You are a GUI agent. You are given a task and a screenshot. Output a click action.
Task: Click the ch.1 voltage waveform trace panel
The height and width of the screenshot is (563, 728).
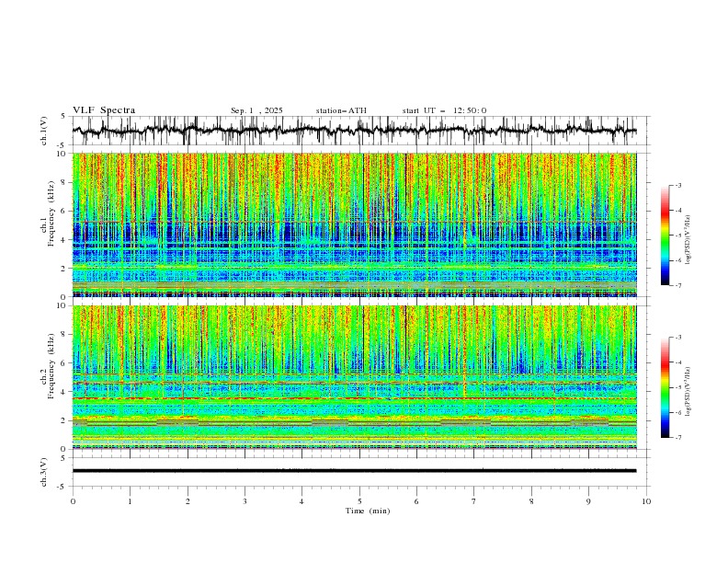click(360, 131)
